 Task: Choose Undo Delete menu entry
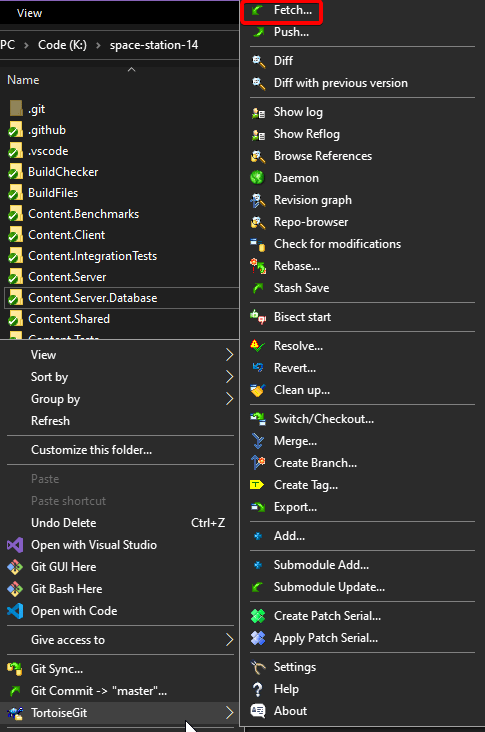(63, 523)
